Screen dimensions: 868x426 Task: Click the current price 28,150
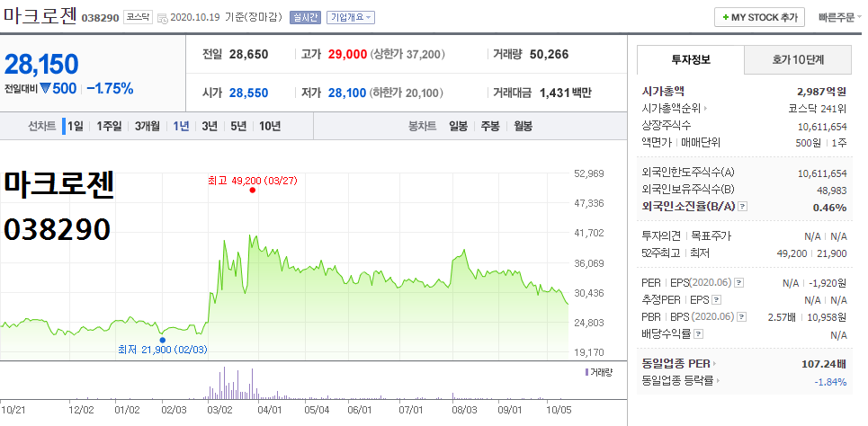tap(41, 65)
